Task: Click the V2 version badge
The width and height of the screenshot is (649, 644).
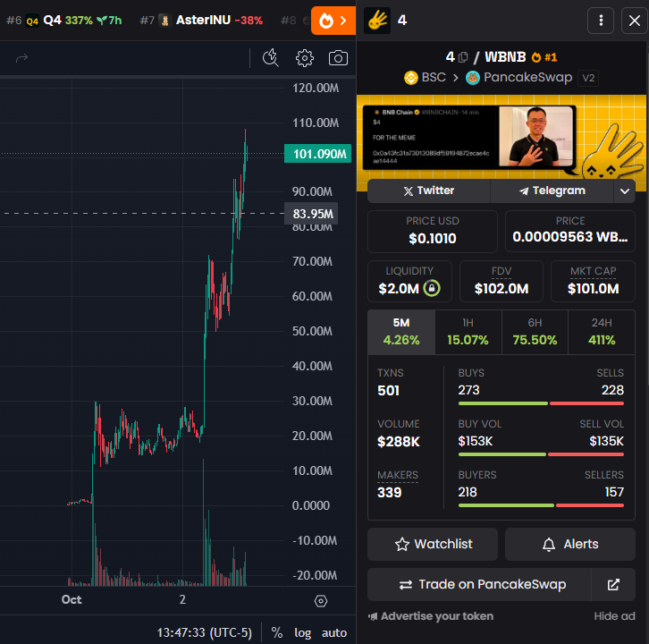Action: click(588, 78)
